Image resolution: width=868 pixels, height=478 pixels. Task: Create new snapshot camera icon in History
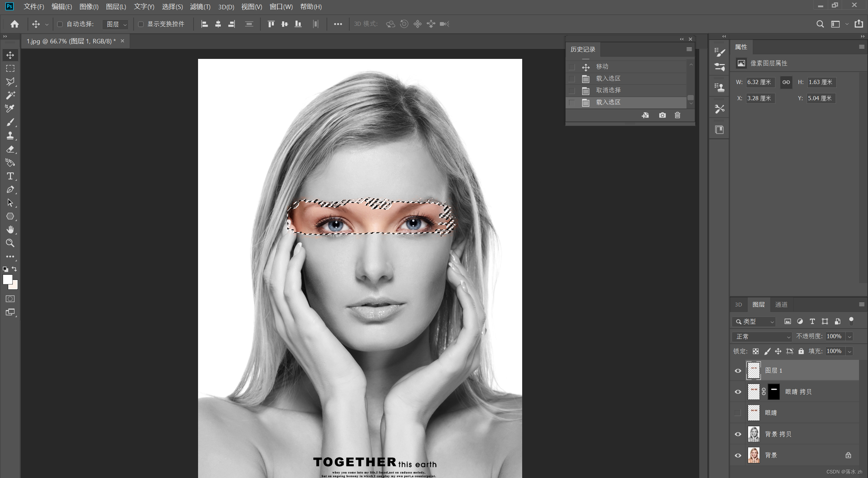pos(662,115)
